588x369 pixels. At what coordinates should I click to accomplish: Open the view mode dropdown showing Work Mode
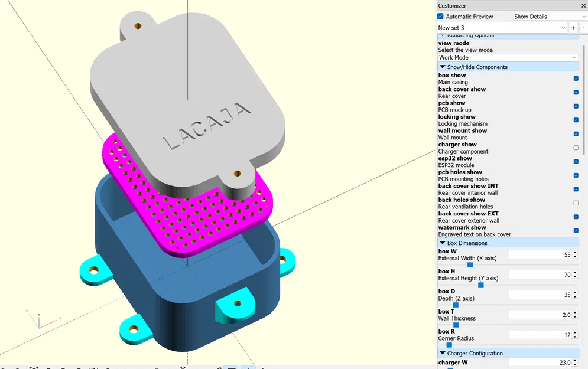click(x=508, y=57)
